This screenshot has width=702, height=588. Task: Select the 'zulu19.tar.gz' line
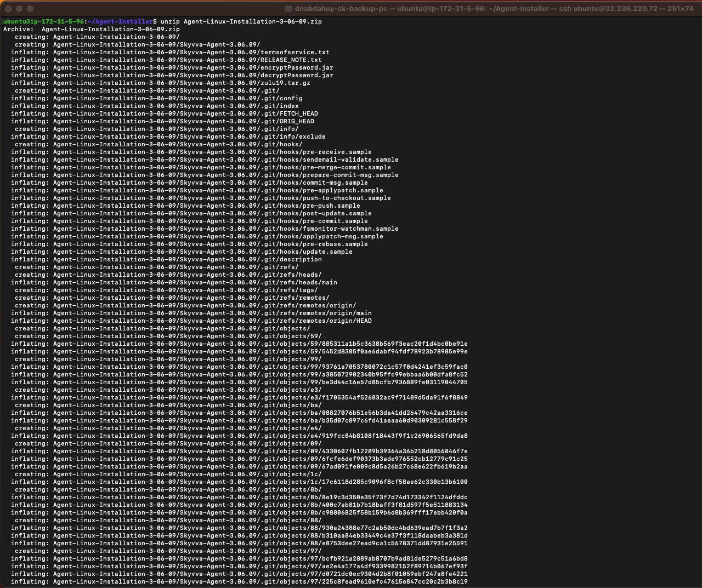161,83
